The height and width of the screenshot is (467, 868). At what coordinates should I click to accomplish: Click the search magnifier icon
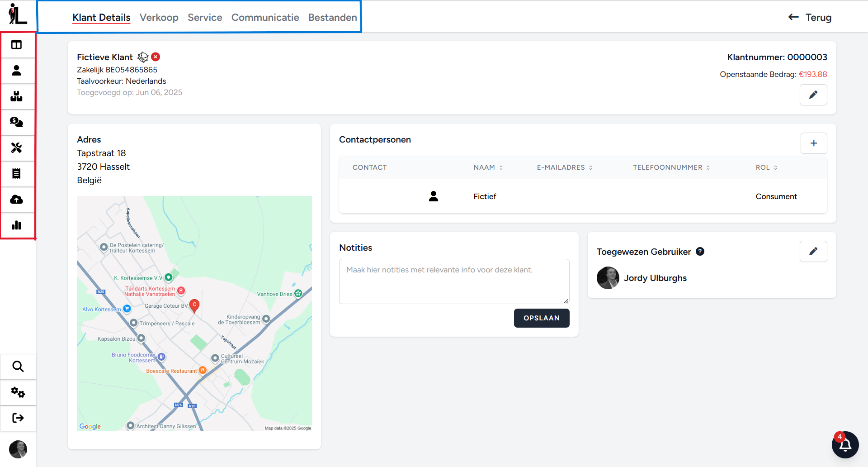point(18,367)
